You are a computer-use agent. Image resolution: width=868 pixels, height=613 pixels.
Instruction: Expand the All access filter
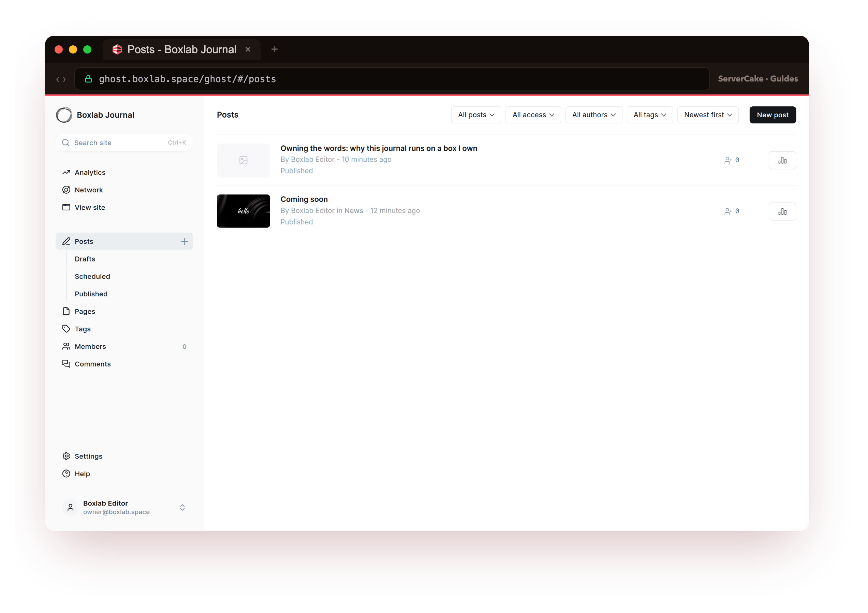pos(533,115)
